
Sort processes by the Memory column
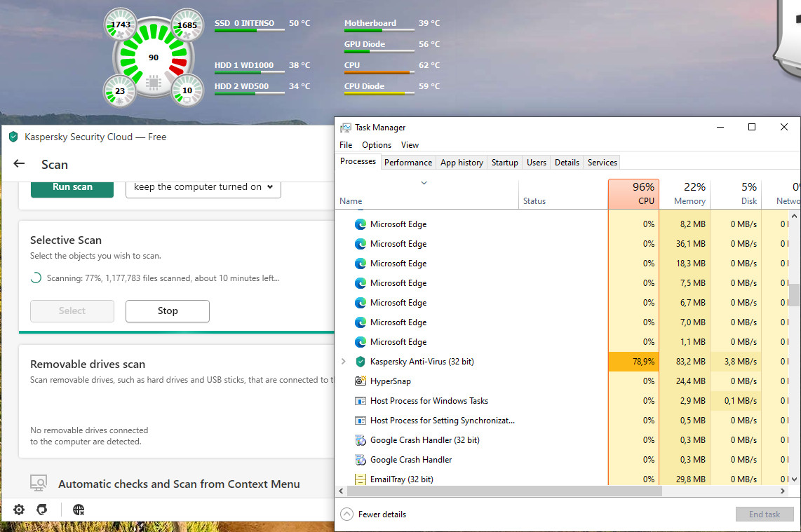[685, 193]
